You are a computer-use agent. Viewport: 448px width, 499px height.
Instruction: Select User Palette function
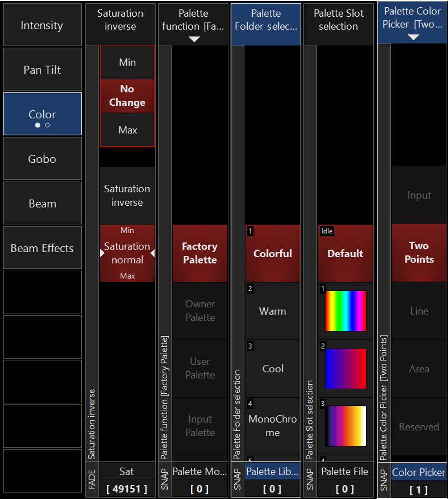point(200,368)
